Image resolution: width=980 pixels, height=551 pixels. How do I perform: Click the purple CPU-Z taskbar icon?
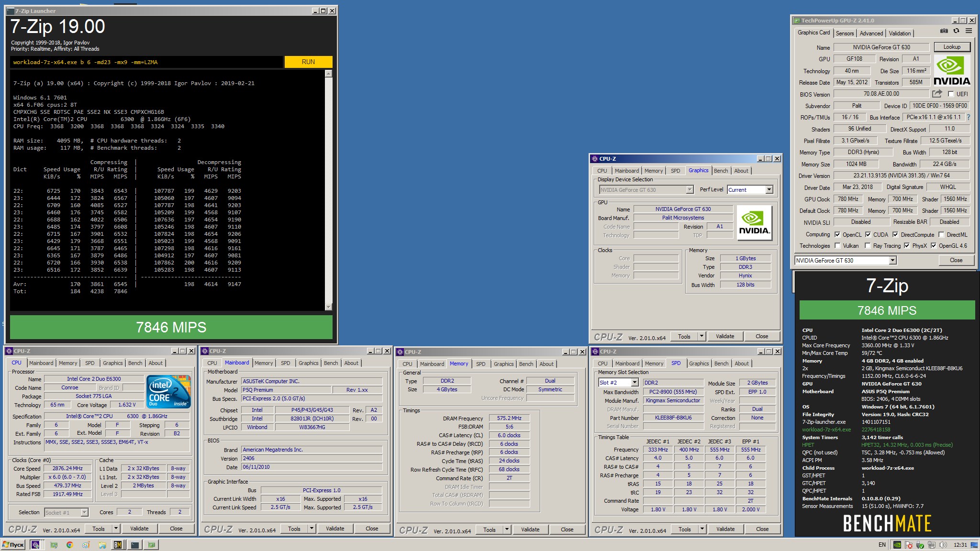pos(35,545)
